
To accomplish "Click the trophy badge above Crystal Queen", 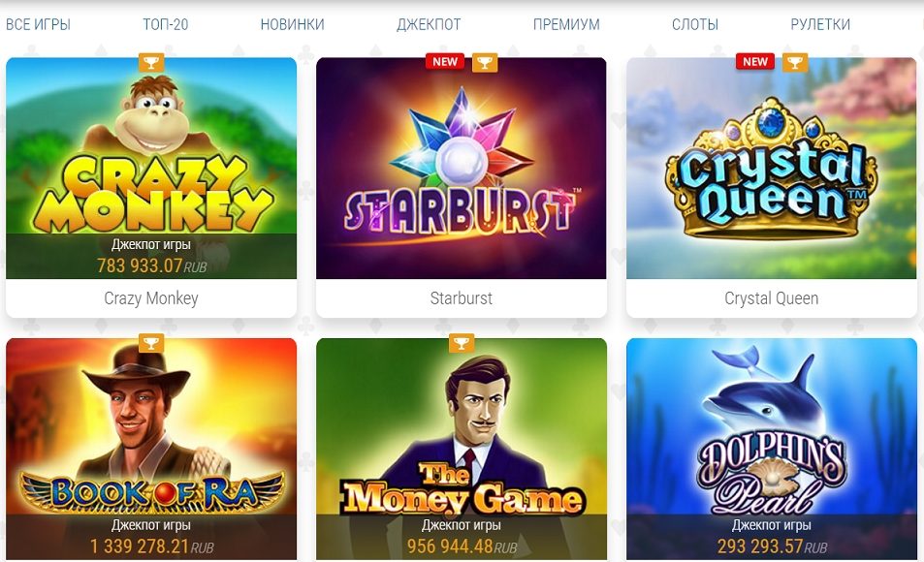I will pos(795,62).
